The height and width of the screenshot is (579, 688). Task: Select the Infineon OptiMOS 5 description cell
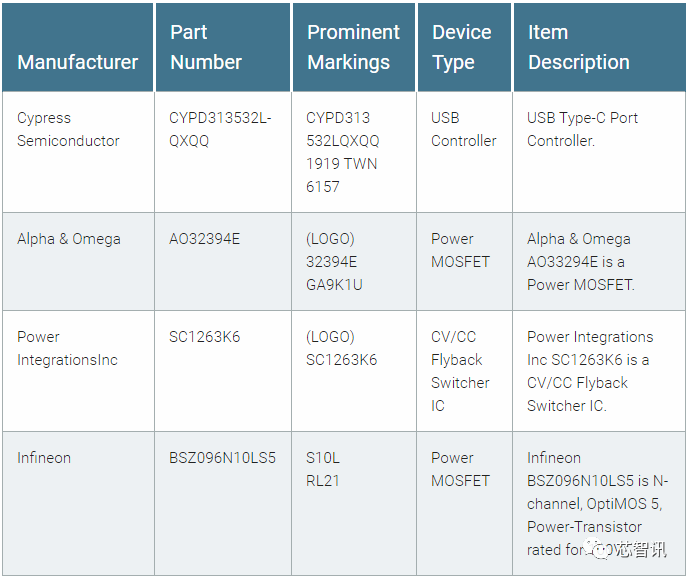point(591,492)
